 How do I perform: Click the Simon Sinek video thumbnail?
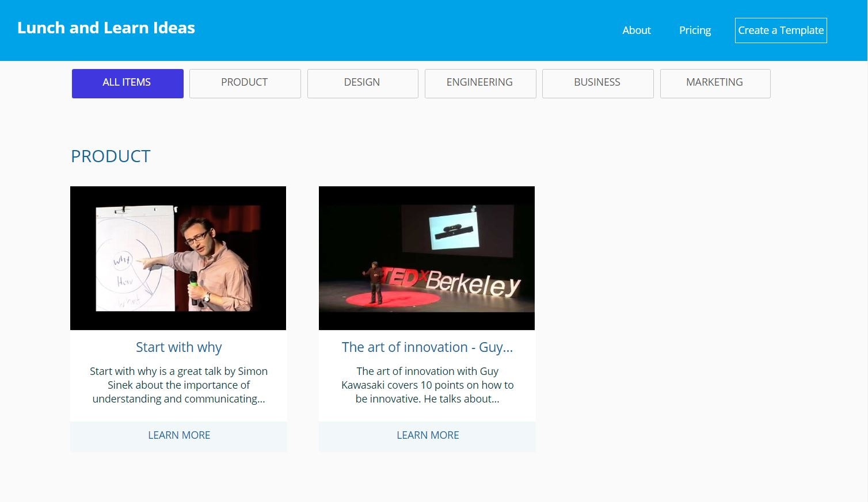click(x=178, y=258)
